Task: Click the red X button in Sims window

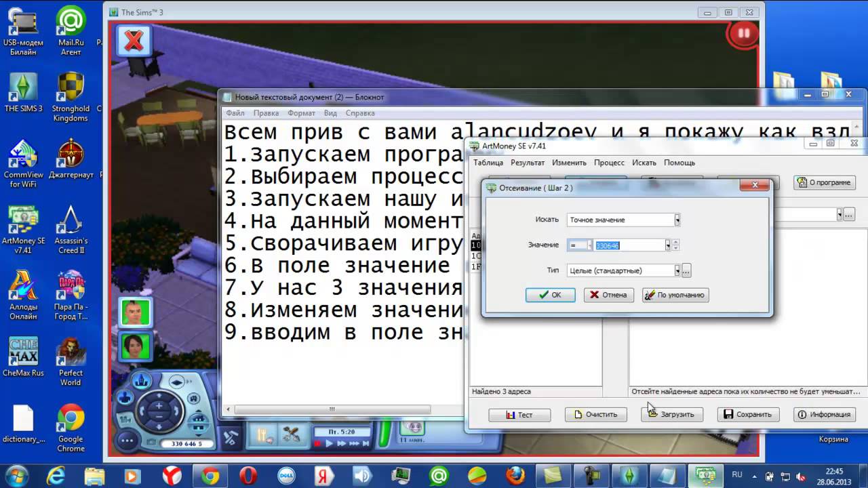Action: coord(134,41)
